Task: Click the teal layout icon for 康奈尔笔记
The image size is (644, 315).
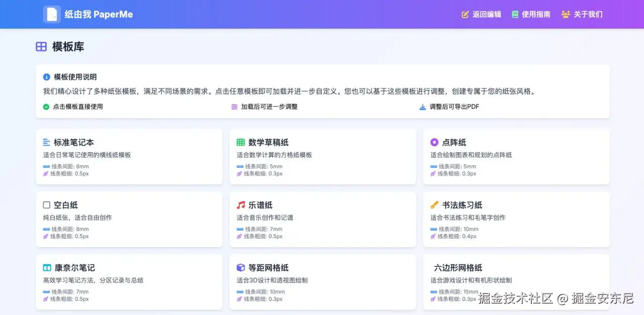Action: tap(47, 268)
